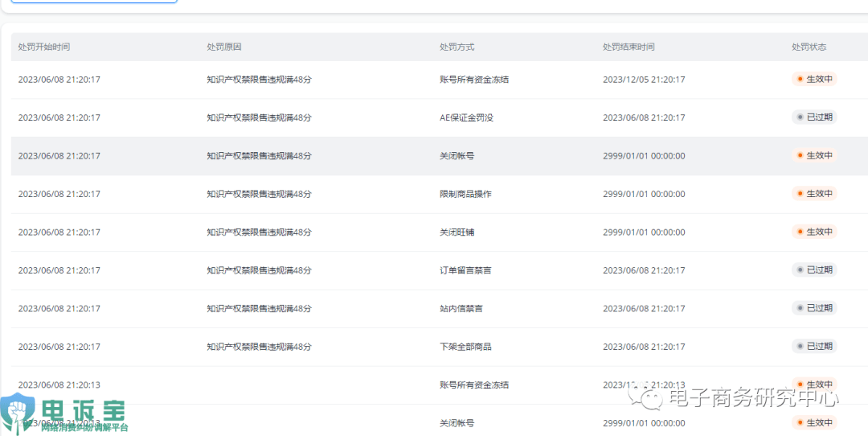The image size is (868, 436).
Task: Click the AE保证金罚没 penalty entry
Action: (466, 117)
